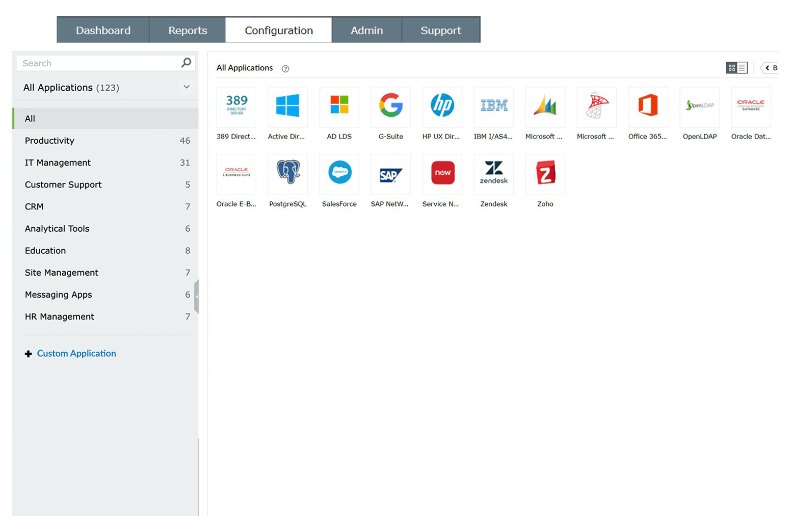
Task: Switch to the Admin tab
Action: [367, 30]
